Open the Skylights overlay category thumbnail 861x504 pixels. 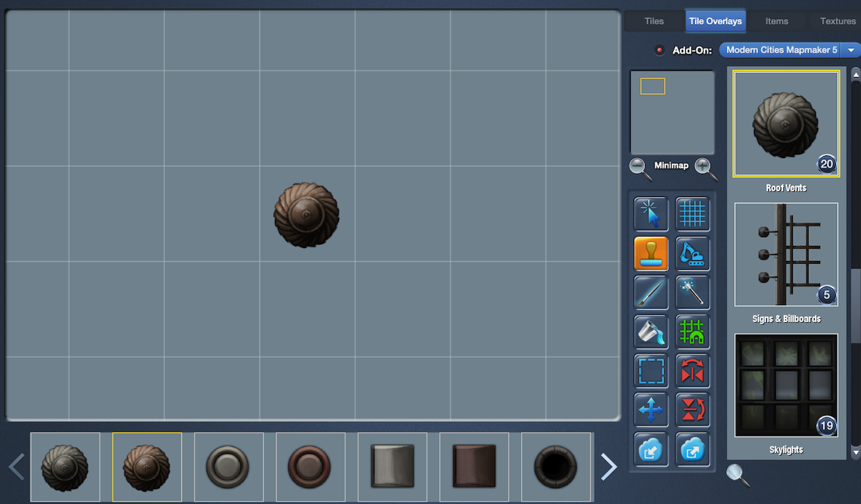pos(786,385)
